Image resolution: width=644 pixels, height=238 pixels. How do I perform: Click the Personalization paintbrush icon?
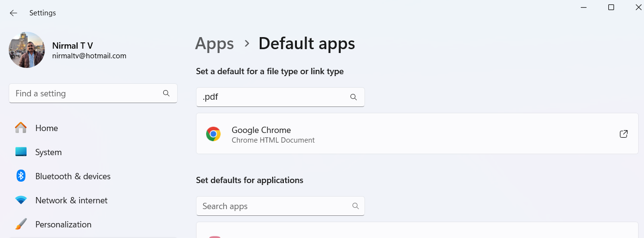pos(21,224)
